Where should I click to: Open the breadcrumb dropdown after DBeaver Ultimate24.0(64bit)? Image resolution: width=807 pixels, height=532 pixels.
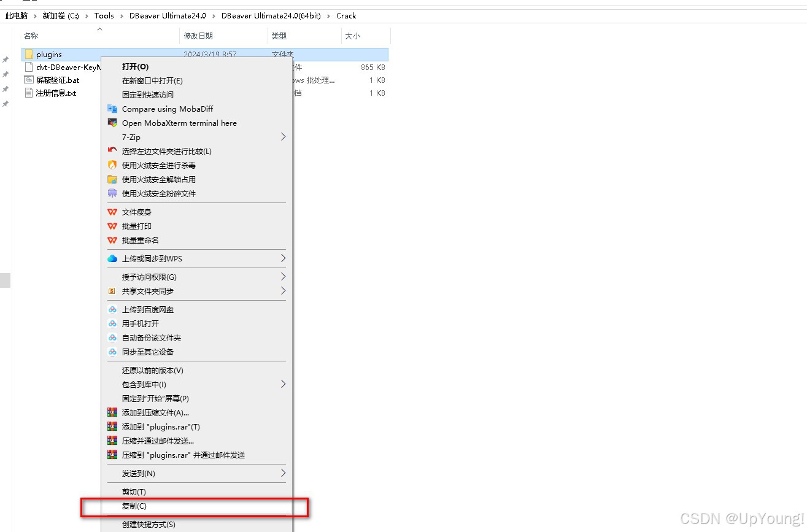tap(328, 16)
